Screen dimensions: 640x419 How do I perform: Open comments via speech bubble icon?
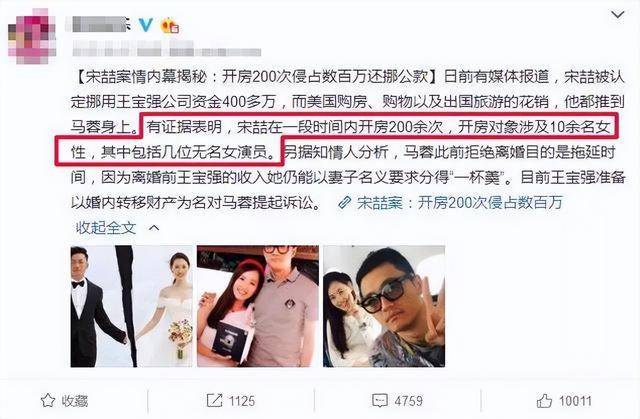pyautogui.click(x=380, y=401)
